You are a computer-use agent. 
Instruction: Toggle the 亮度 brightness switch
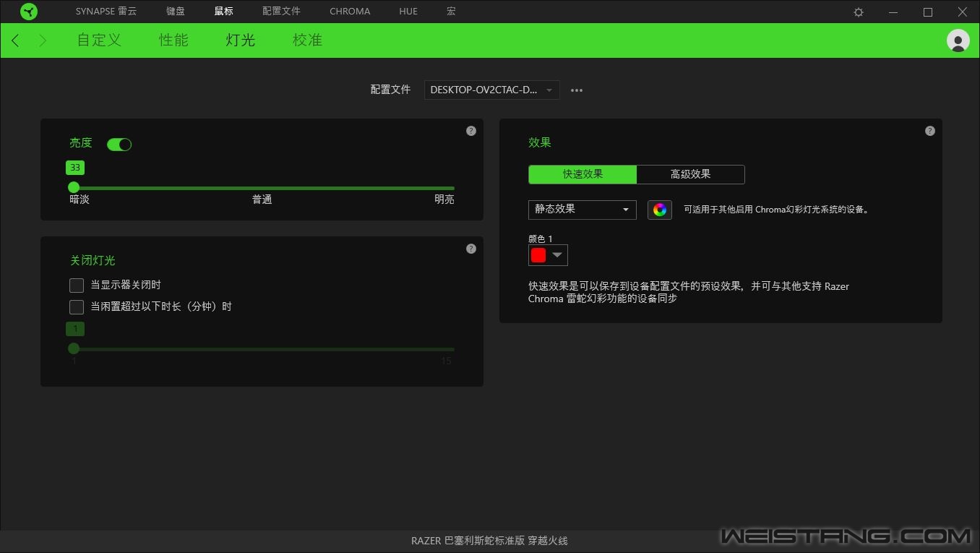tap(119, 145)
